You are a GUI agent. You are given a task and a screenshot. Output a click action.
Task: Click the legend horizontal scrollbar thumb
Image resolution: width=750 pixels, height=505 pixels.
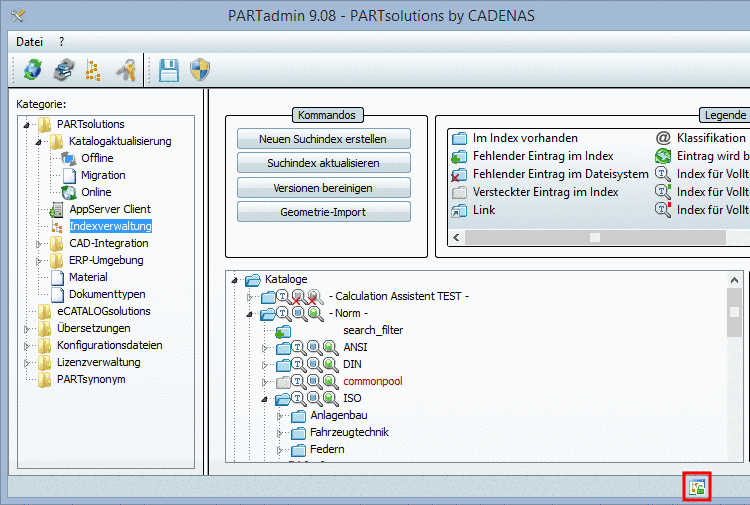595,237
